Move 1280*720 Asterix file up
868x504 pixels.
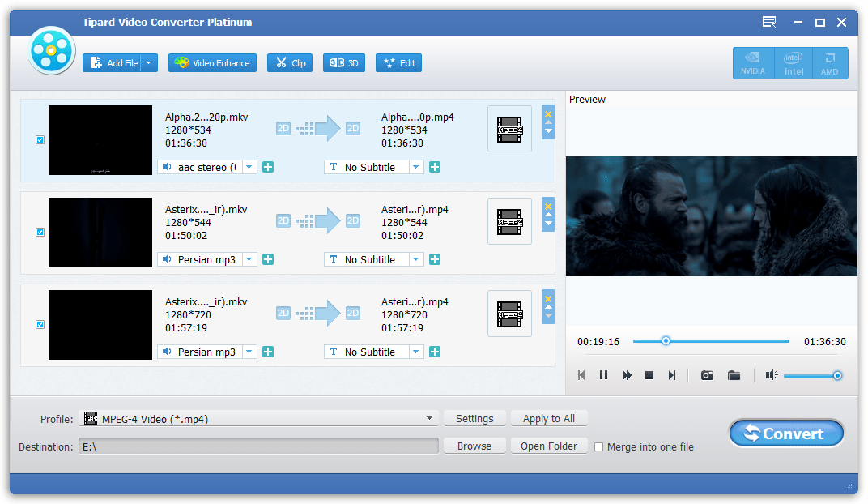[x=548, y=307]
